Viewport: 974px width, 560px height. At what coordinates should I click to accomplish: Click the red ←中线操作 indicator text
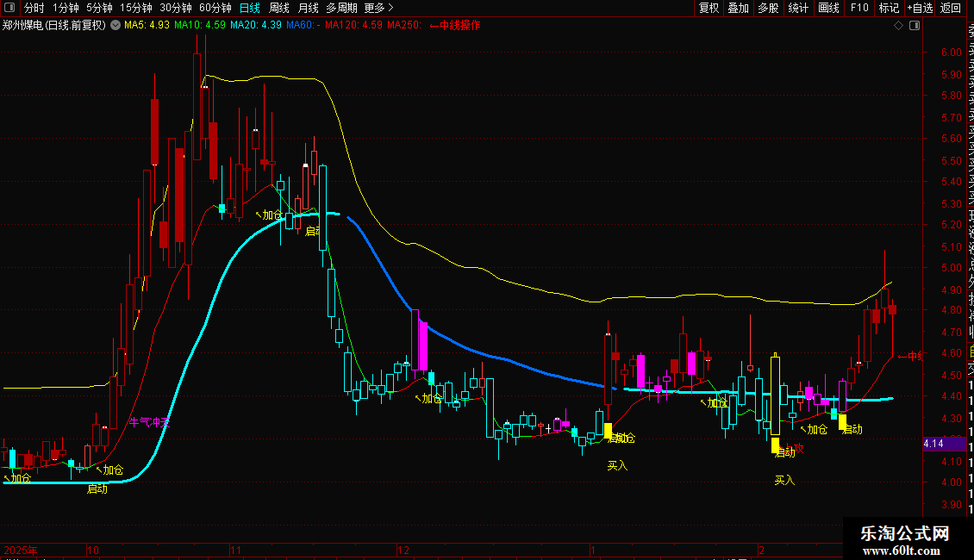tap(455, 26)
